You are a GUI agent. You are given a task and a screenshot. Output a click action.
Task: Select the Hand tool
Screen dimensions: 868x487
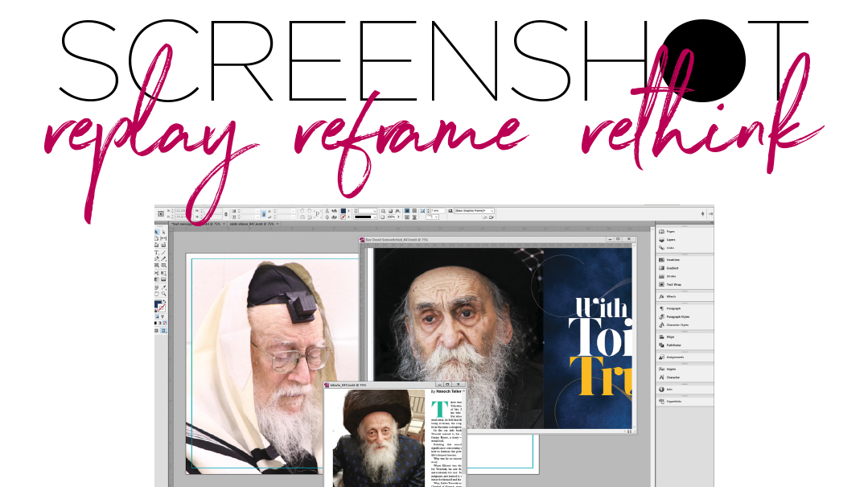(157, 294)
